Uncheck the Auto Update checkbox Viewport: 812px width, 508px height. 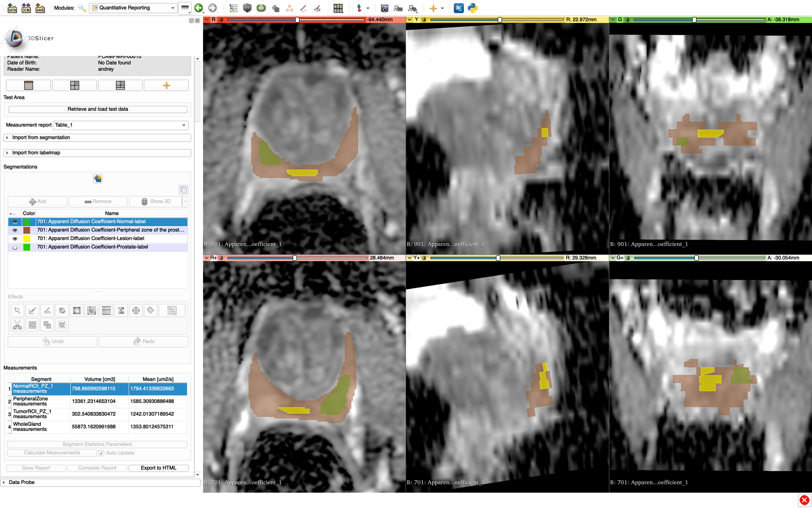(x=101, y=453)
